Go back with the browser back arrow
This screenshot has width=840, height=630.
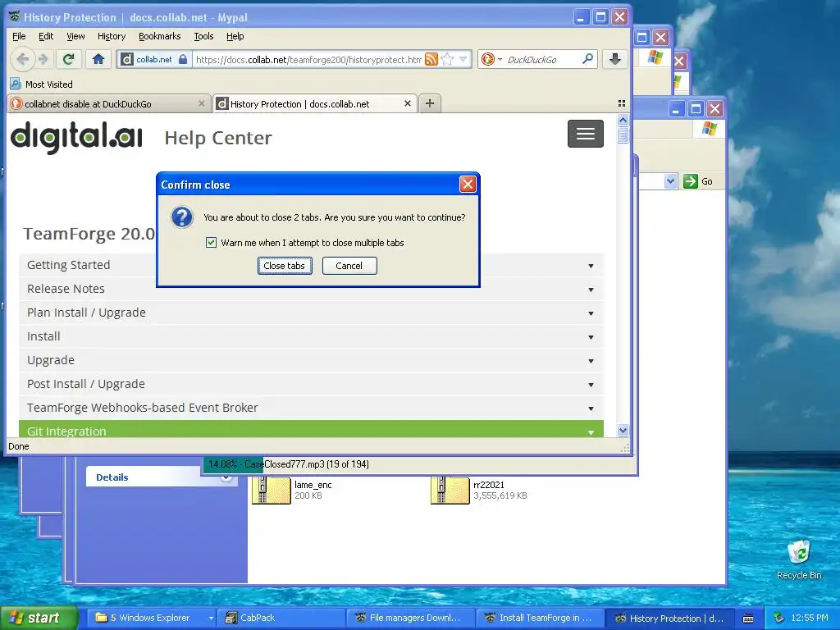22,59
